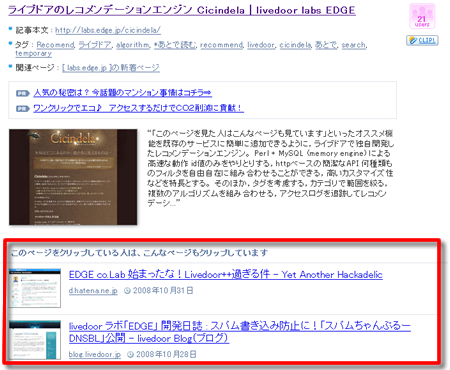Click the PR icon beside the エコ ad
This screenshot has height=370, width=450.
[23, 109]
